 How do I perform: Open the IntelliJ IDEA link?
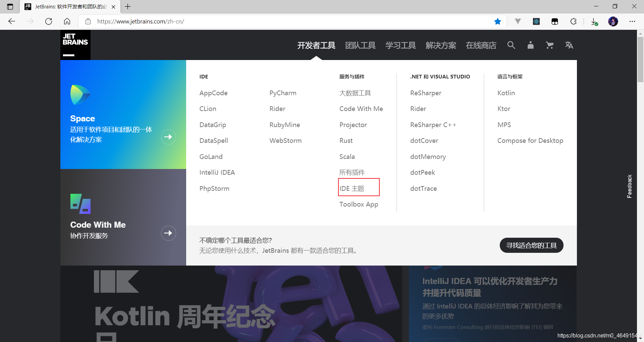(x=217, y=172)
